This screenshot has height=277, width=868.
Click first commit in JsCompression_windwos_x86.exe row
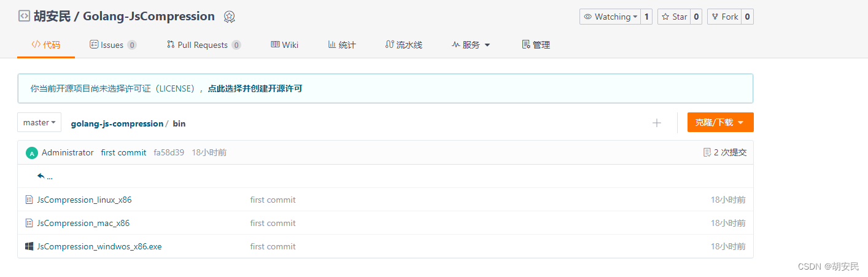(273, 246)
